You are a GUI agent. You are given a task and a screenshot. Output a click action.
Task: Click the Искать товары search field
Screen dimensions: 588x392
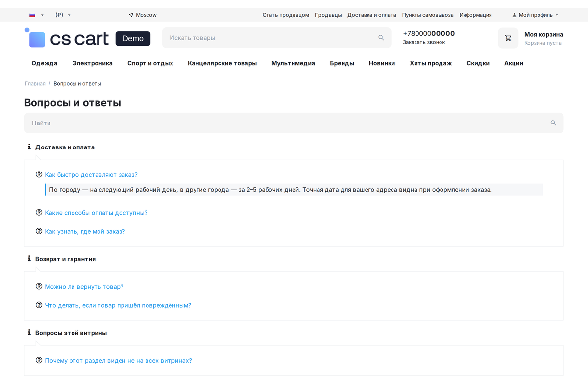click(x=277, y=38)
